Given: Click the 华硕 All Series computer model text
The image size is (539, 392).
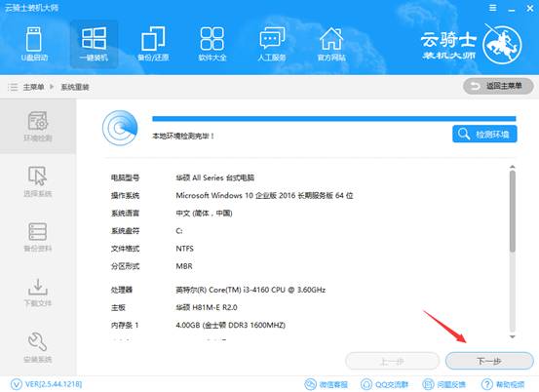Looking at the screenshot, I should pyautogui.click(x=214, y=177).
